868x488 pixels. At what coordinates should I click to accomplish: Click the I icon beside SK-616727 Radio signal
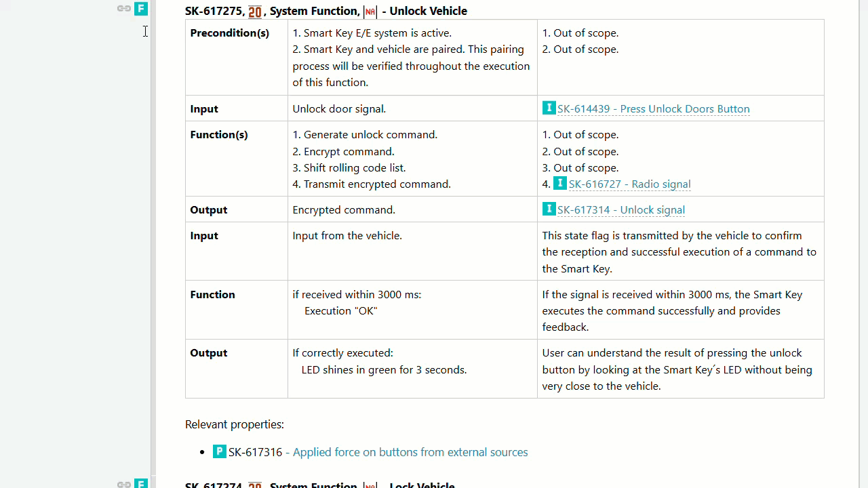[x=560, y=183]
